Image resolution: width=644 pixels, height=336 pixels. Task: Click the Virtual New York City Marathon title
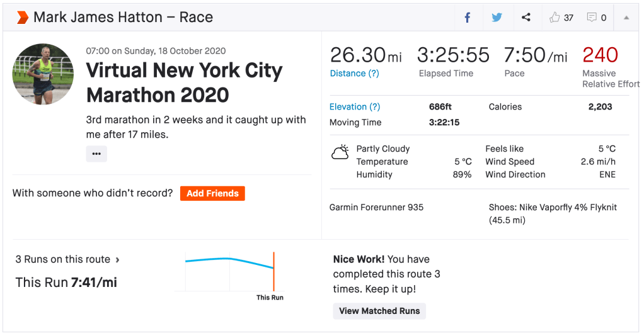pos(184,82)
